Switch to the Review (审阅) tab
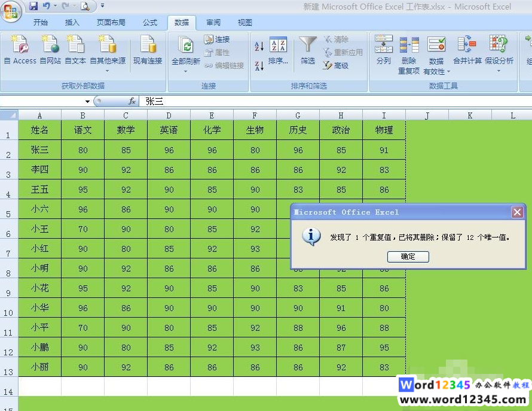Image resolution: width=532 pixels, height=411 pixels. tap(213, 22)
